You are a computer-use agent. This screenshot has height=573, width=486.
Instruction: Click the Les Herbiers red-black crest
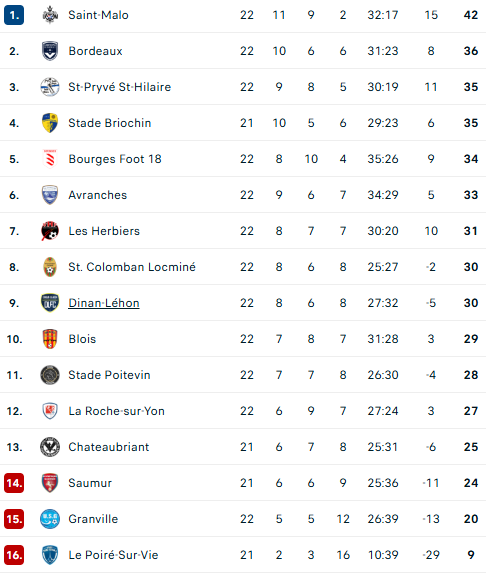tap(50, 231)
